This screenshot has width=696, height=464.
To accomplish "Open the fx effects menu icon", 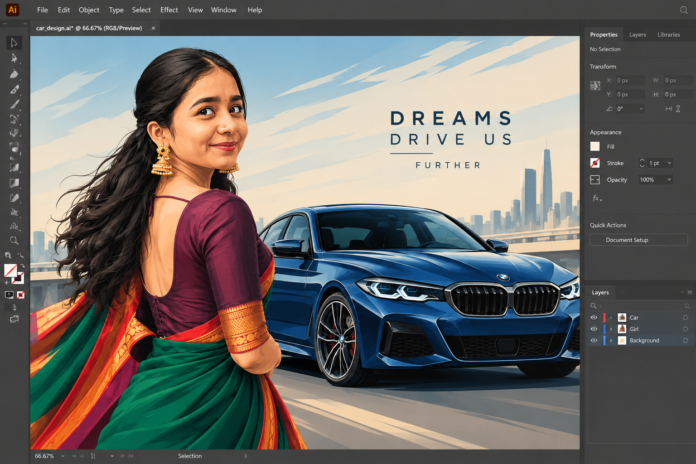I will [x=597, y=198].
